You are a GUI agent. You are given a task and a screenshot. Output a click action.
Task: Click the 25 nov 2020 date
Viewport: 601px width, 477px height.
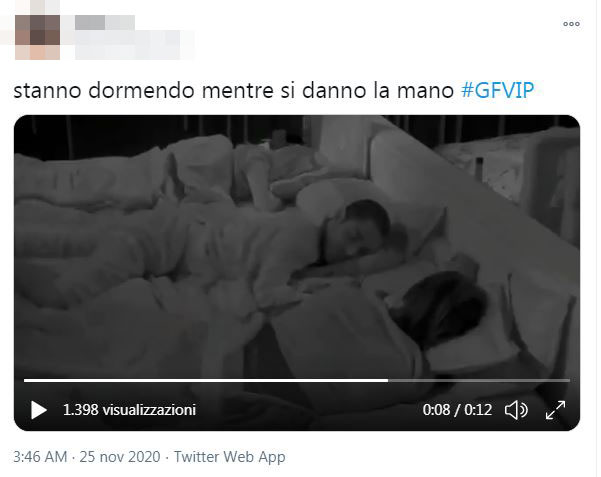[120, 457]
